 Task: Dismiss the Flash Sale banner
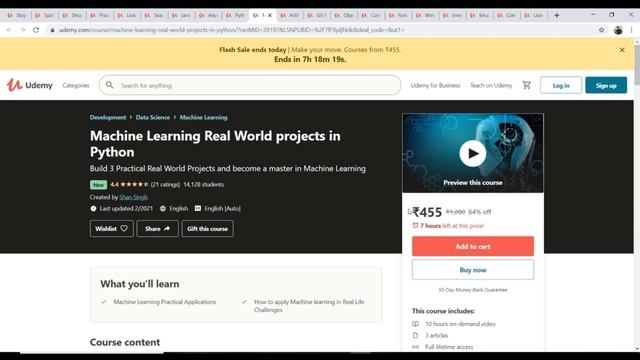coord(622,50)
